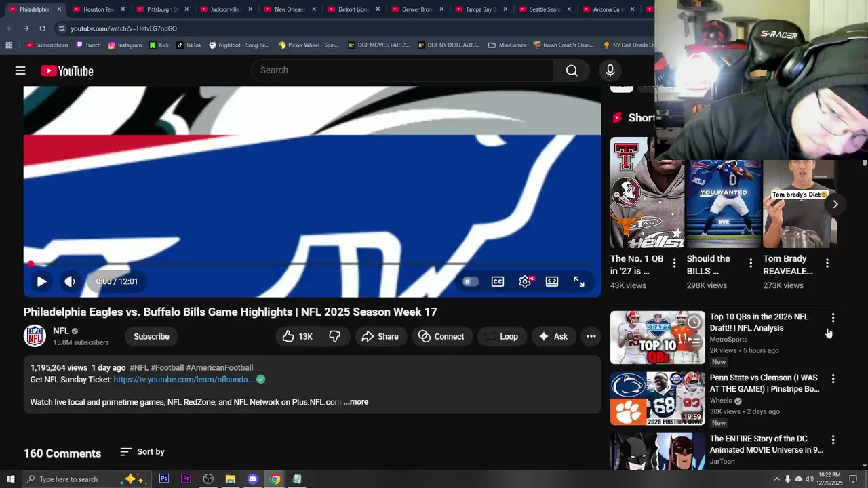Open Penn State vs Clemson video thumbnail
The image size is (868, 488).
point(657,399)
